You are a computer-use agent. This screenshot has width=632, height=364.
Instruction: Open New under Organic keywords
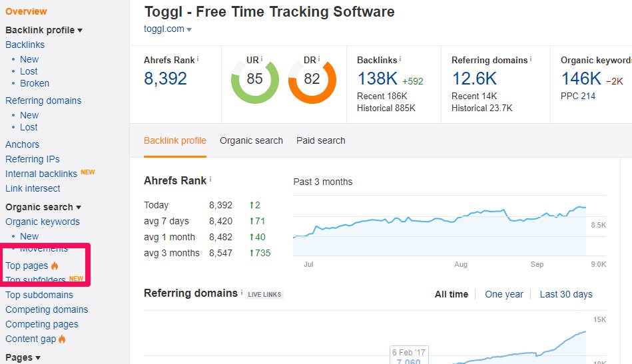(29, 236)
